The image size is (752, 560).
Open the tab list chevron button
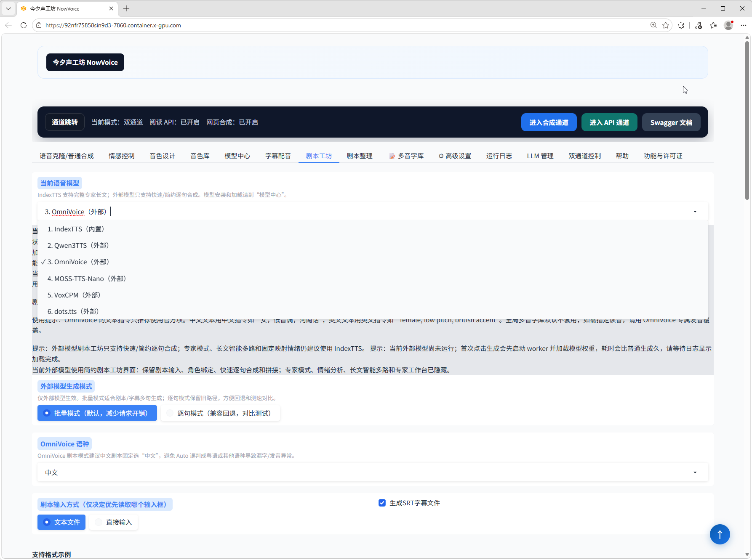coord(8,8)
